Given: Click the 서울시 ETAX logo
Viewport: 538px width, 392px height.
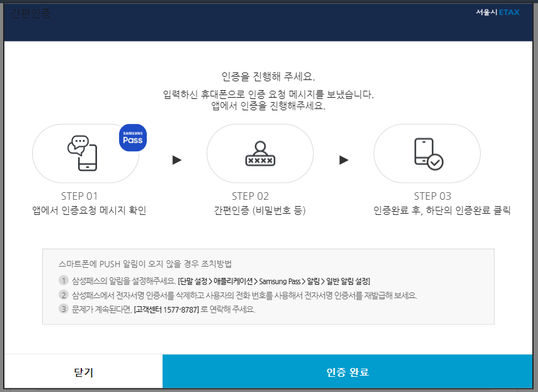Looking at the screenshot, I should point(498,13).
